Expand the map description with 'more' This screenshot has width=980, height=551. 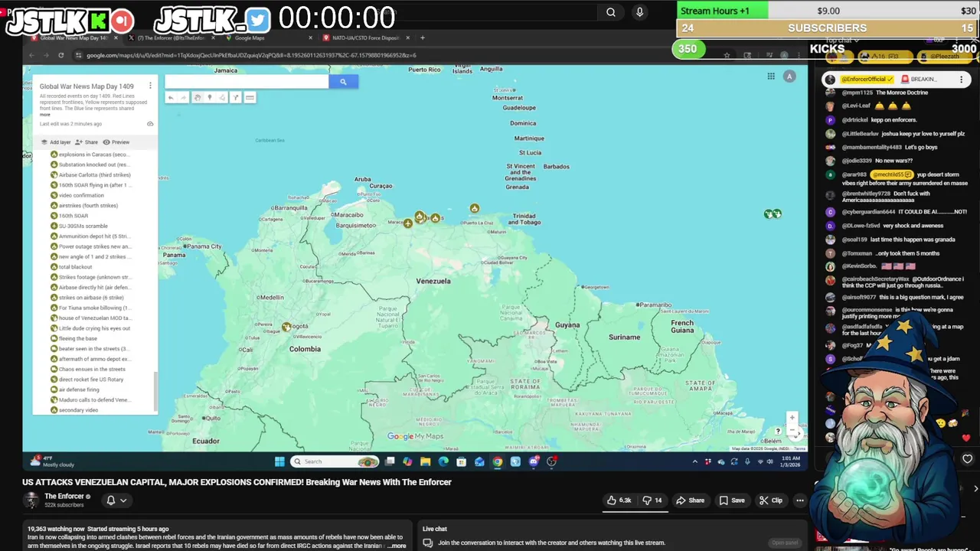click(x=45, y=115)
